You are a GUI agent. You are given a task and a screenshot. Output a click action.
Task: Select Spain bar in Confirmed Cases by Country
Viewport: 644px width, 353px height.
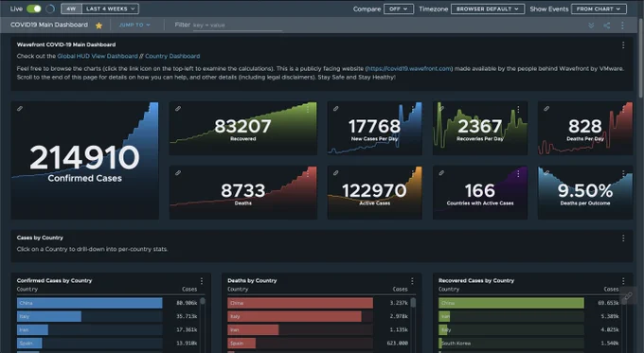[x=29, y=344]
